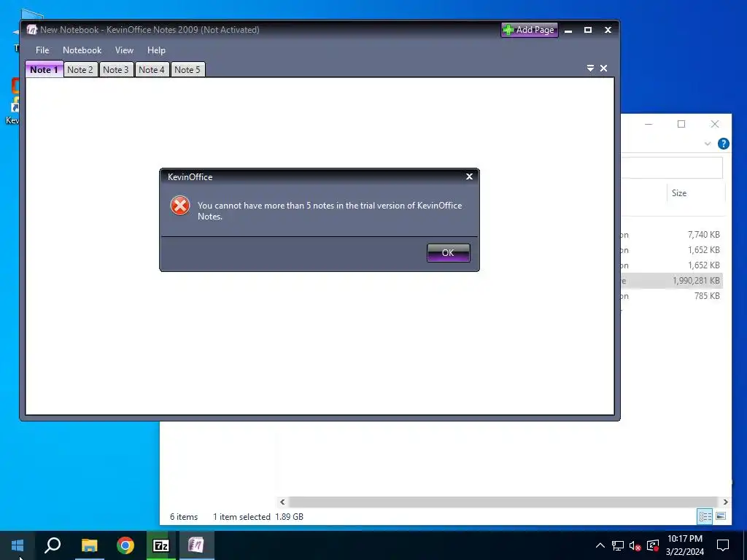The width and height of the screenshot is (747, 560).
Task: Open the notification center icon
Action: (723, 545)
